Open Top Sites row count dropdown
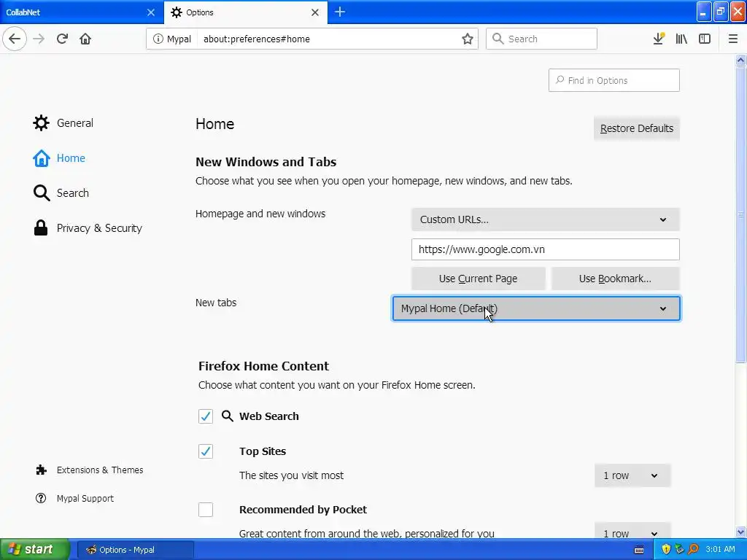The image size is (747, 560). coord(632,475)
